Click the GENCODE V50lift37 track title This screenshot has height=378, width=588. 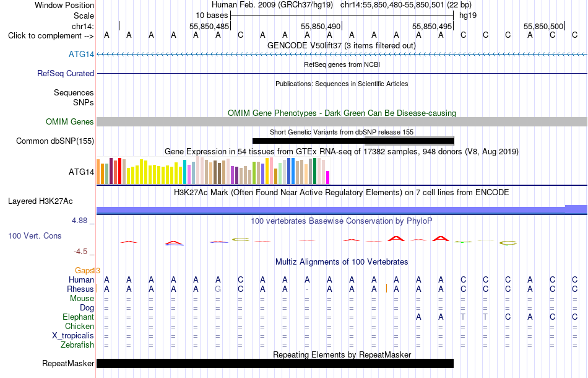coord(342,46)
